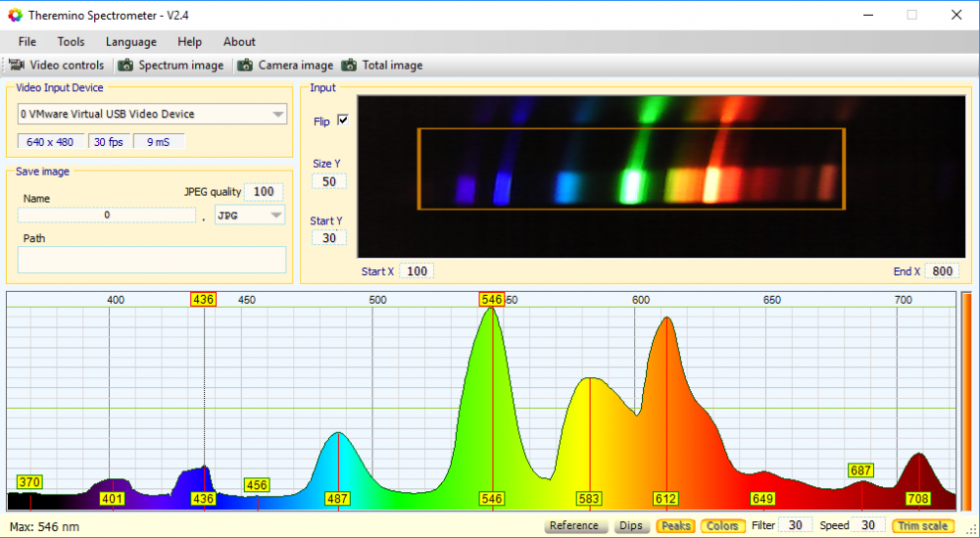The image size is (980, 538).
Task: Click the Start Y value 30
Action: point(329,238)
